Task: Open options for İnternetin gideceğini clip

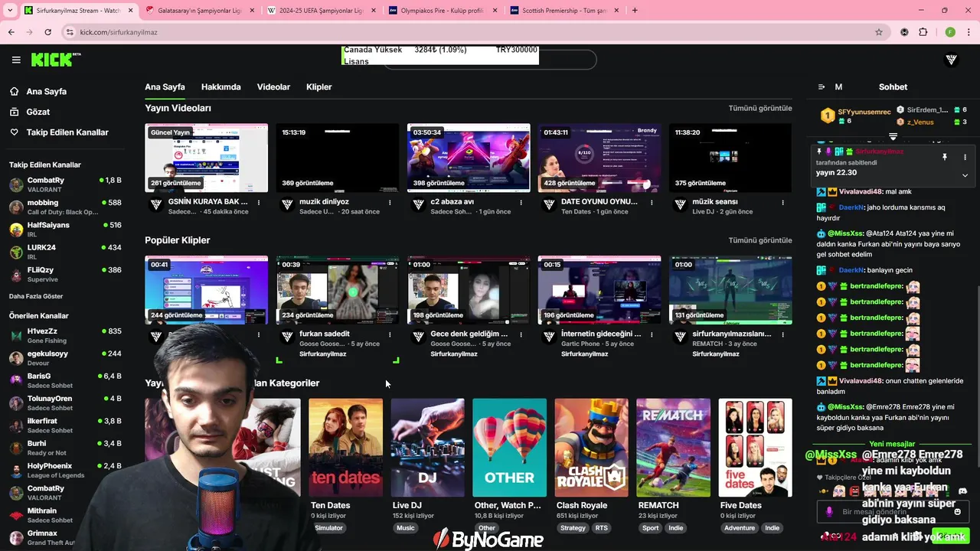Action: (x=652, y=335)
